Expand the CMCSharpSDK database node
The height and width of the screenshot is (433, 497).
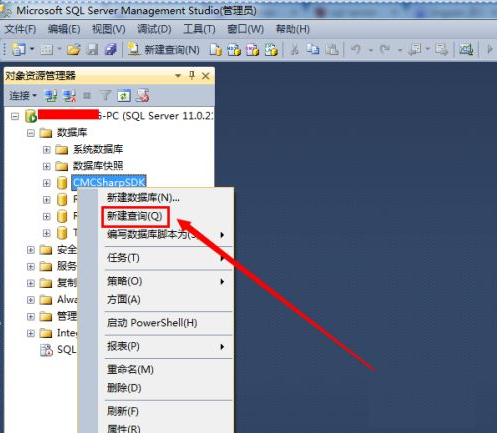click(x=47, y=183)
